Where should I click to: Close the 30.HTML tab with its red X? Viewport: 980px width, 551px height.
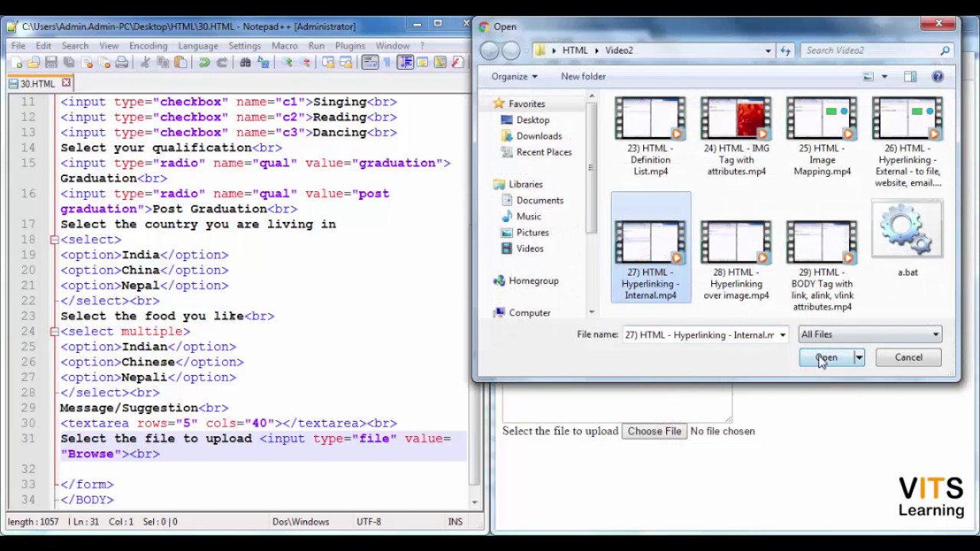click(66, 83)
